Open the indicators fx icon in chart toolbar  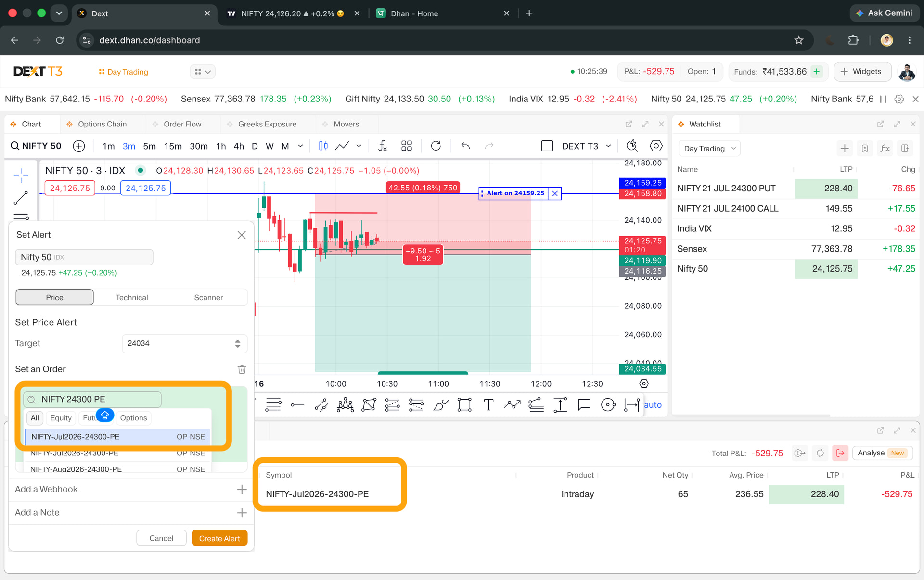[383, 146]
